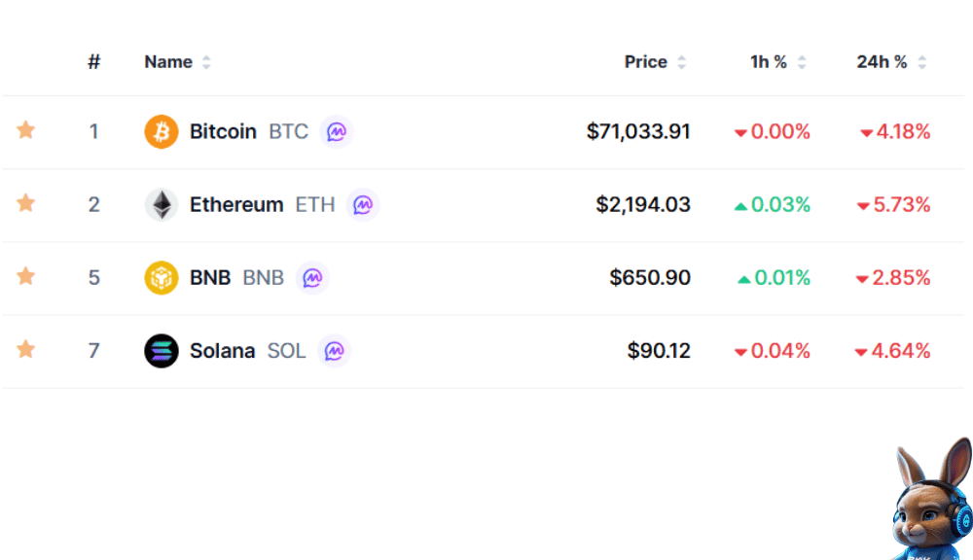Open the community chat icon next to BTC
This screenshot has height=560, width=973.
point(336,131)
